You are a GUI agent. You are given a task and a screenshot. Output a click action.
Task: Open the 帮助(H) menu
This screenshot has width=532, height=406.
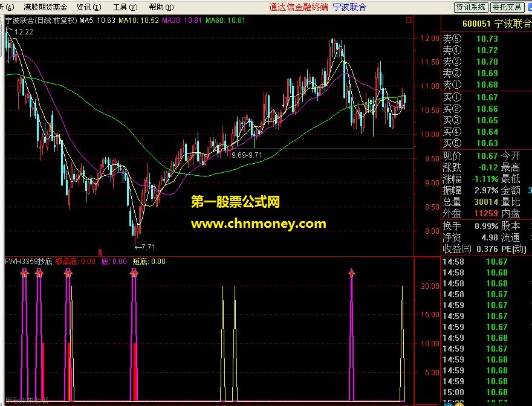[x=161, y=7]
